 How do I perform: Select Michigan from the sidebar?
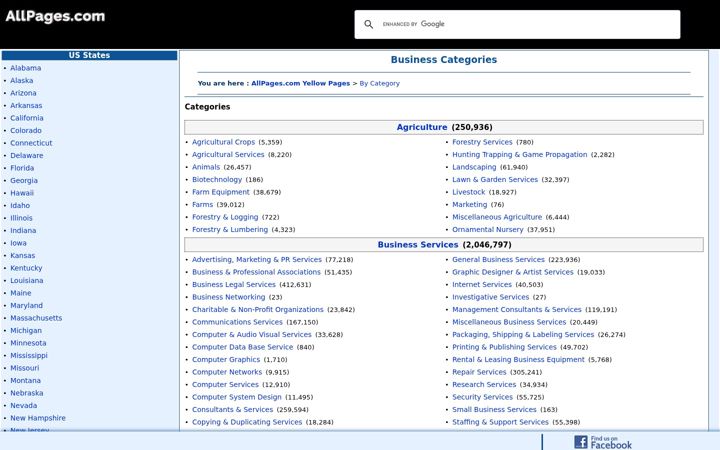click(26, 331)
